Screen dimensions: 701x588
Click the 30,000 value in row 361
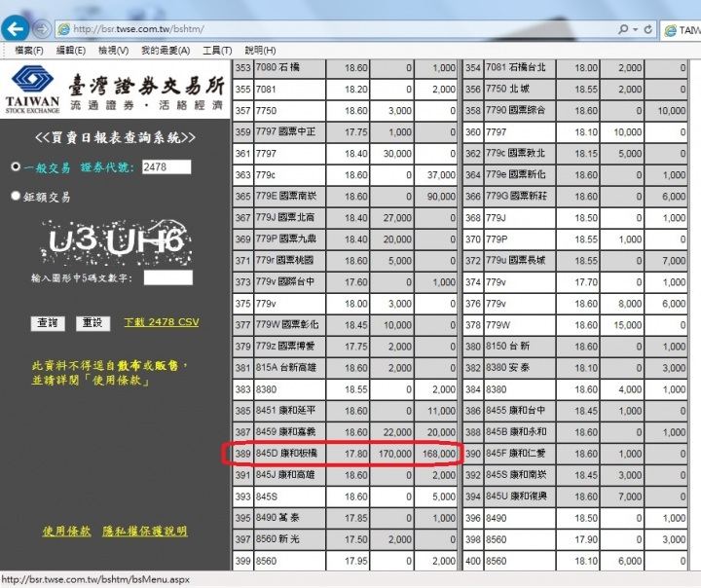391,153
